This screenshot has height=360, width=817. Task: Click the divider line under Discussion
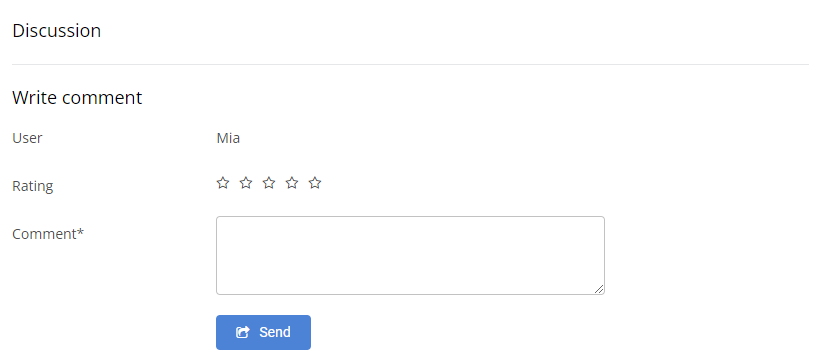(x=411, y=65)
